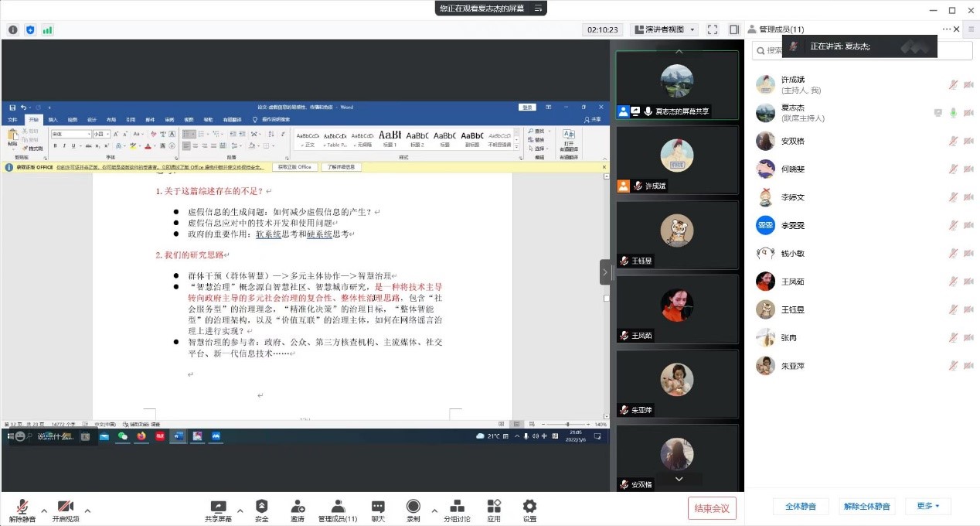Enter full screen via the top toolbar icon
The height and width of the screenshot is (526, 980).
coord(713,29)
